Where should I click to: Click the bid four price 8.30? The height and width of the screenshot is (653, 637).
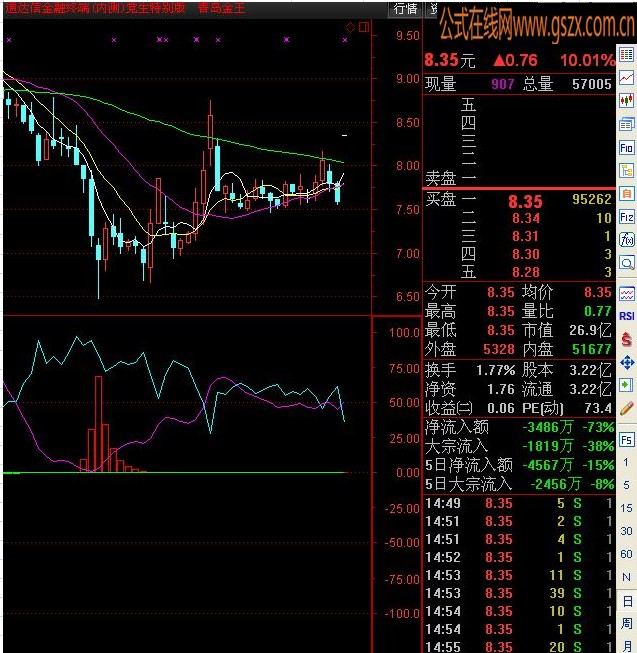tap(526, 254)
